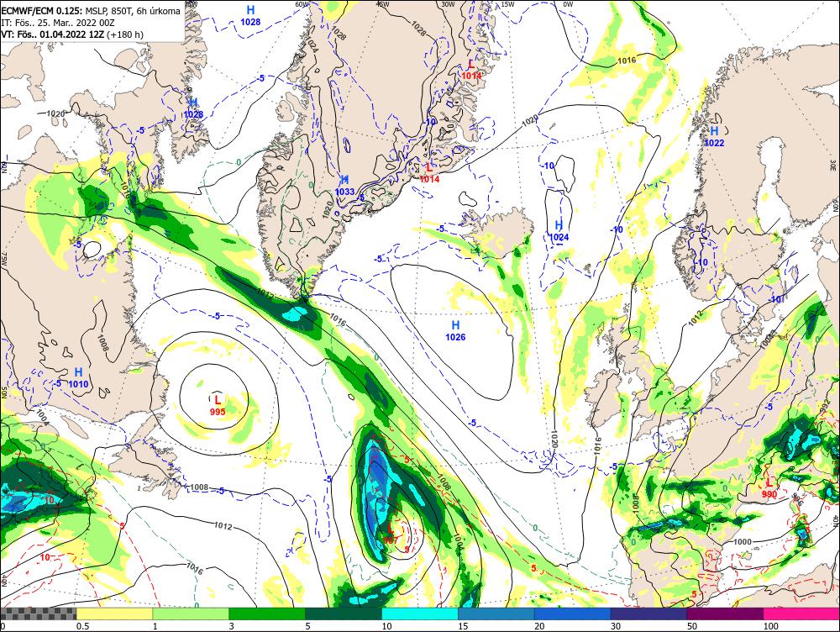Image resolution: width=840 pixels, height=632 pixels.
Task: Pick the steel blue 15–20 legend swatch
Action: click(x=496, y=614)
